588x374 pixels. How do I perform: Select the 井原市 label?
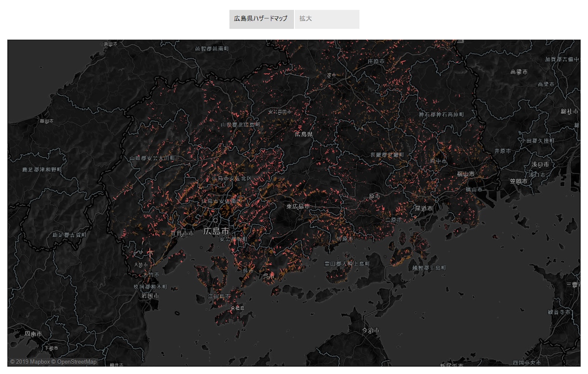(x=502, y=151)
